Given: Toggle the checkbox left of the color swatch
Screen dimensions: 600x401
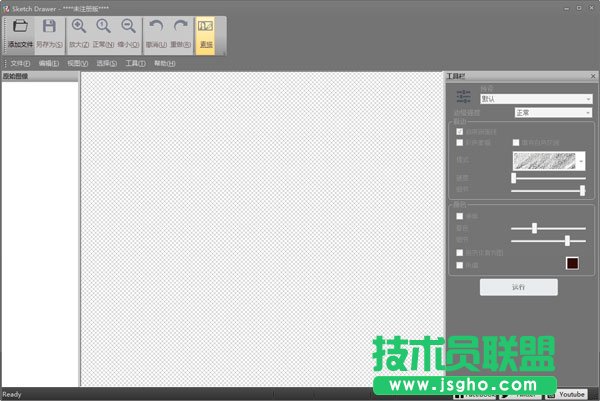Looking at the screenshot, I should tap(460, 263).
